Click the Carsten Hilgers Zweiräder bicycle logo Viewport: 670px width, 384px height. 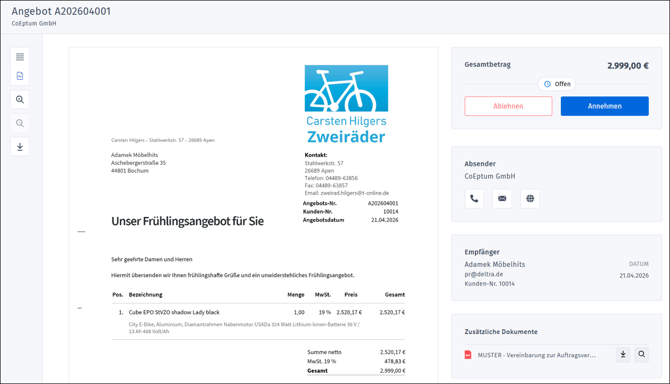(346, 105)
